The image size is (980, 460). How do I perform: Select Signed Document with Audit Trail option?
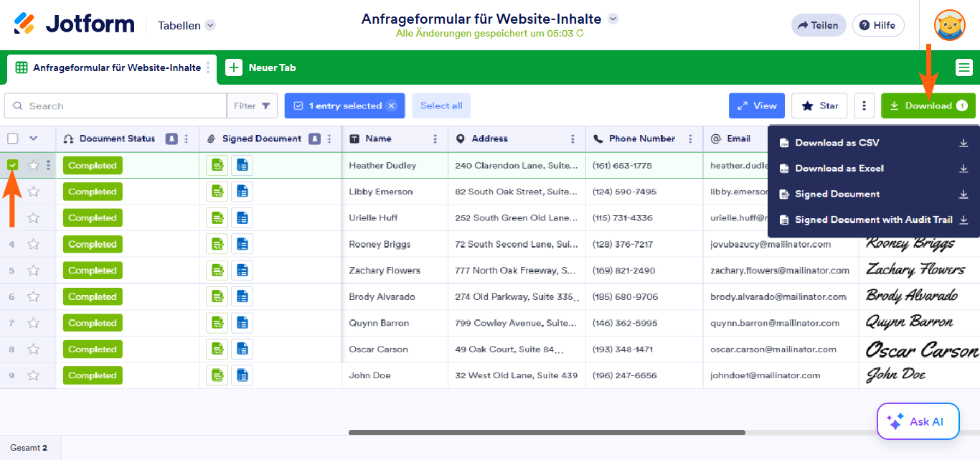click(873, 220)
